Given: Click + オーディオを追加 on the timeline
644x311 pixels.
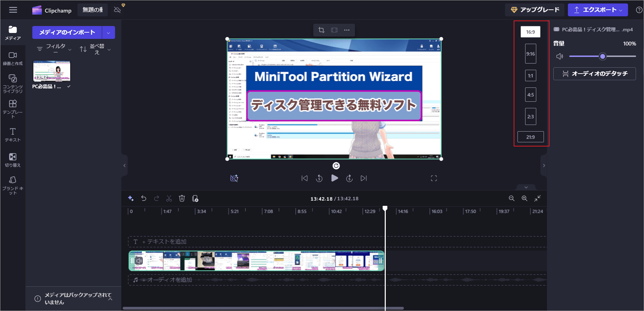Looking at the screenshot, I should tap(167, 280).
